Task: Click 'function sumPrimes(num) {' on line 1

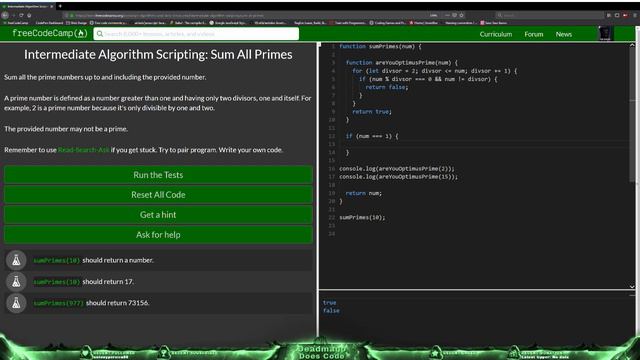Action: click(x=380, y=47)
